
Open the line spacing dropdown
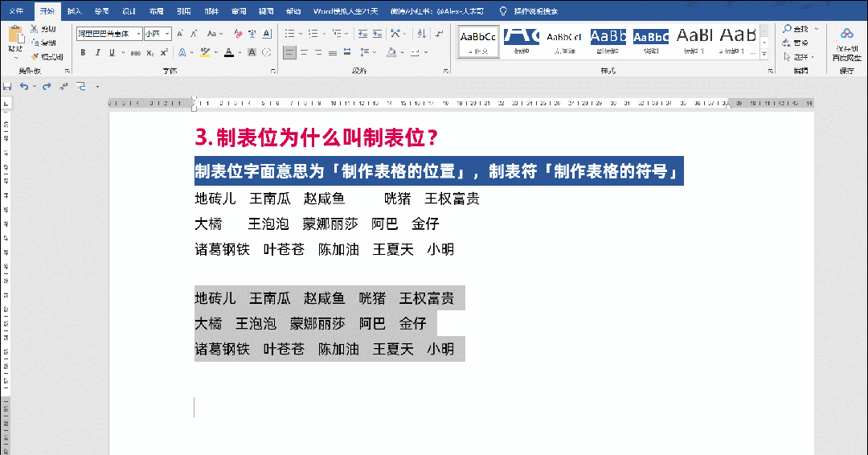[x=368, y=53]
